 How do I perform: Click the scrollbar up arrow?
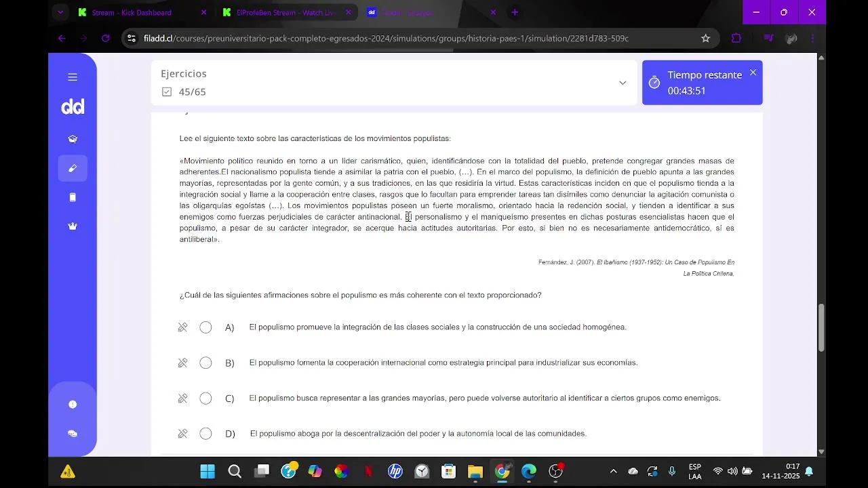(821, 58)
